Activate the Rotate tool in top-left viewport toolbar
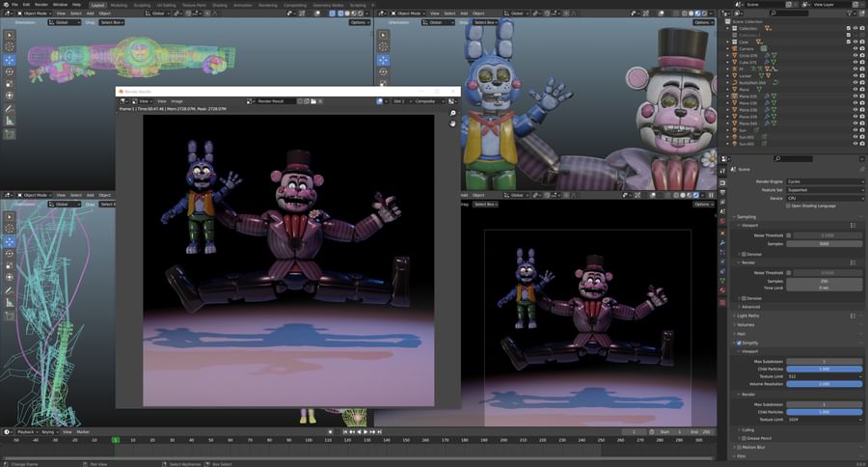The image size is (868, 467). 10,71
